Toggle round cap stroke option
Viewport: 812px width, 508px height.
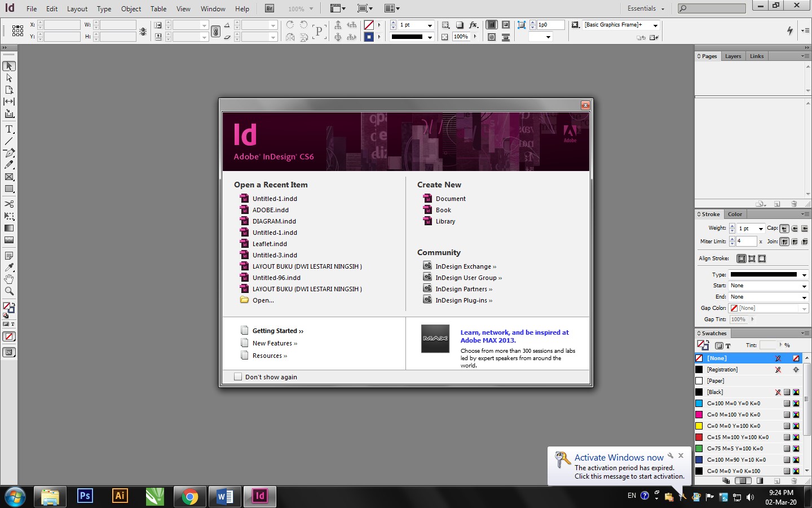click(x=795, y=229)
